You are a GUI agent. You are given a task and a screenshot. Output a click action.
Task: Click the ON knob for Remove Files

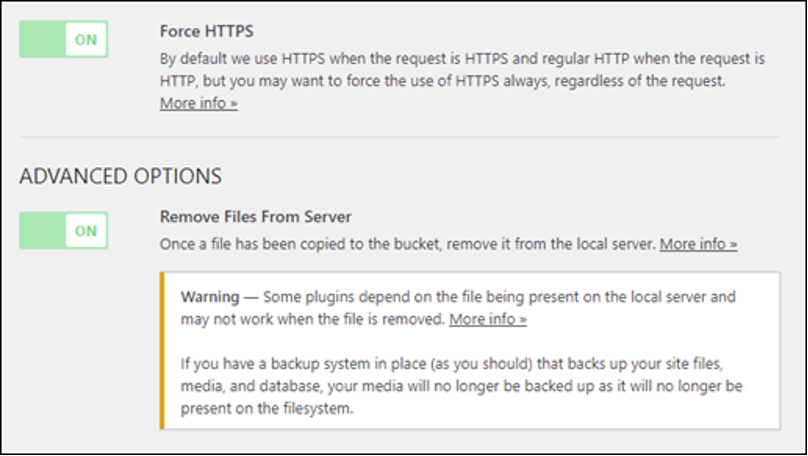click(x=86, y=231)
